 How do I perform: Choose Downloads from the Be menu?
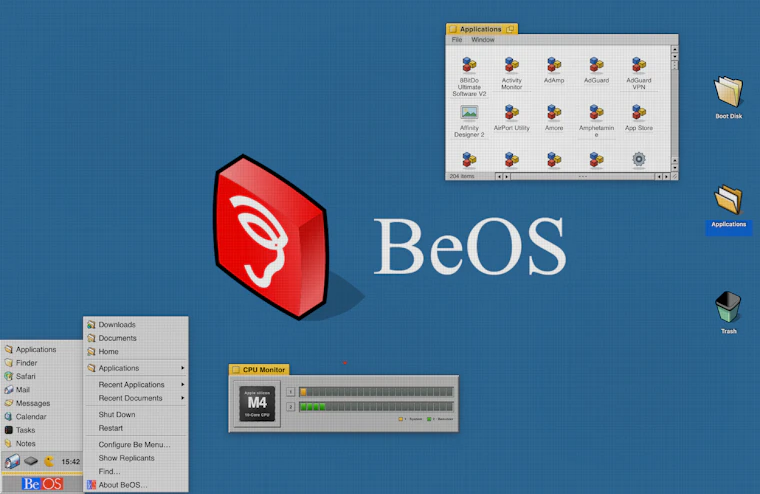136,324
